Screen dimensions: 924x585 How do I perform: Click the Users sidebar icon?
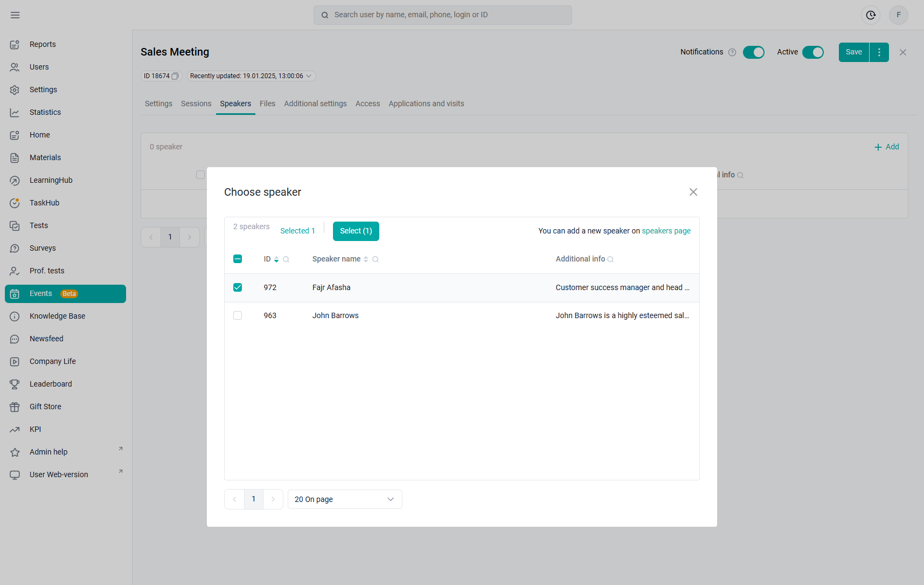[x=15, y=67]
